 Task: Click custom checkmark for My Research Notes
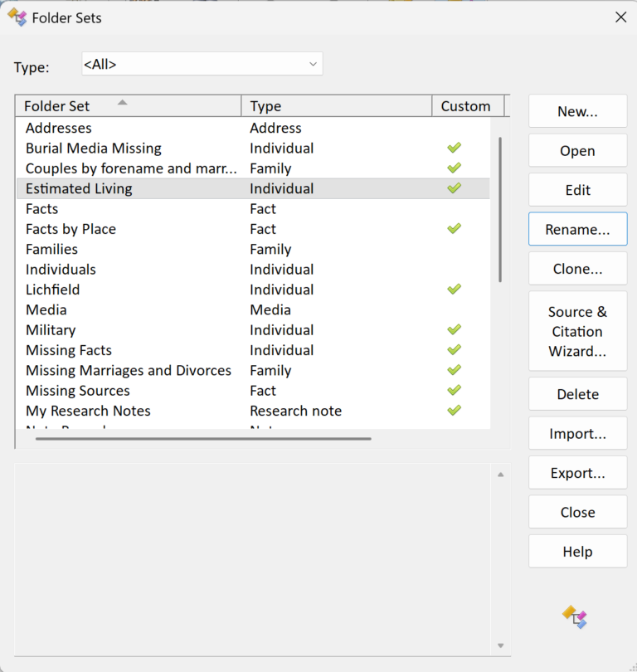[x=454, y=411]
